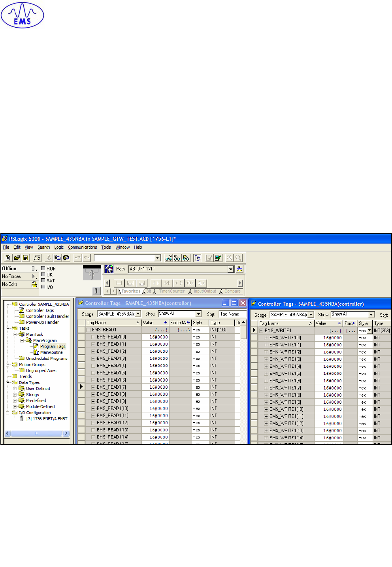Click the second binoculars search icon
The image size is (392, 567).
point(177,258)
